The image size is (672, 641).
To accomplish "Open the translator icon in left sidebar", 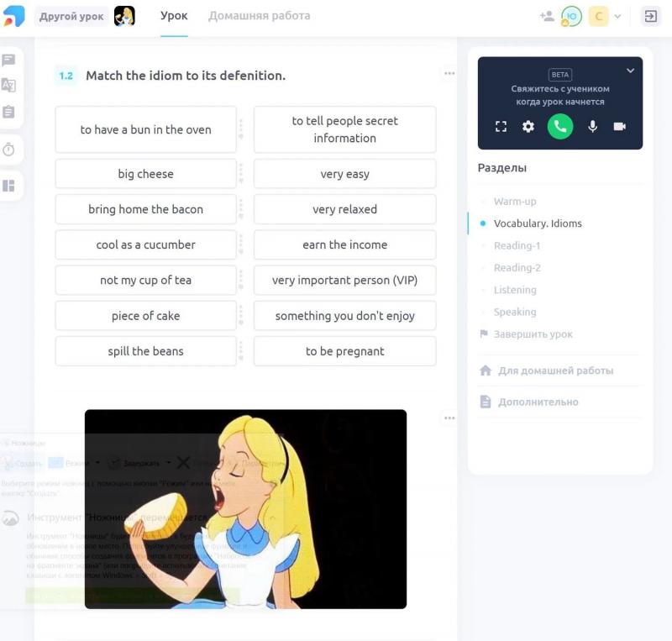I will 8,86.
